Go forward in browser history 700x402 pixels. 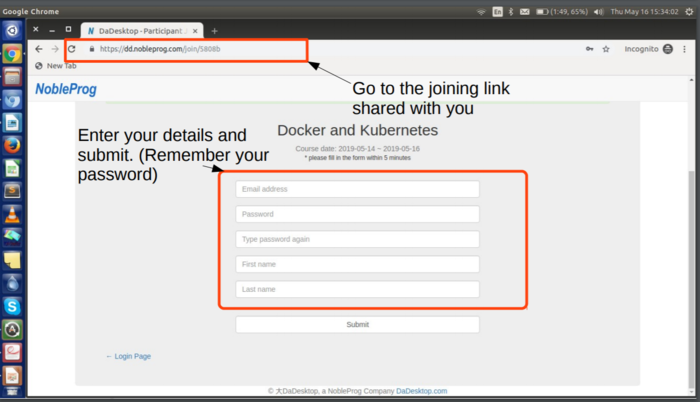pyautogui.click(x=55, y=49)
